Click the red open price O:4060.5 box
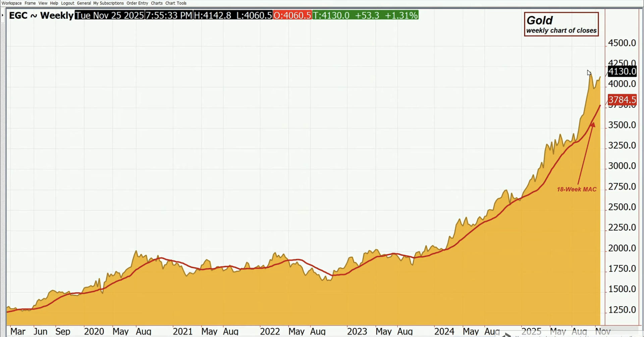644x337 pixels. pyautogui.click(x=292, y=15)
